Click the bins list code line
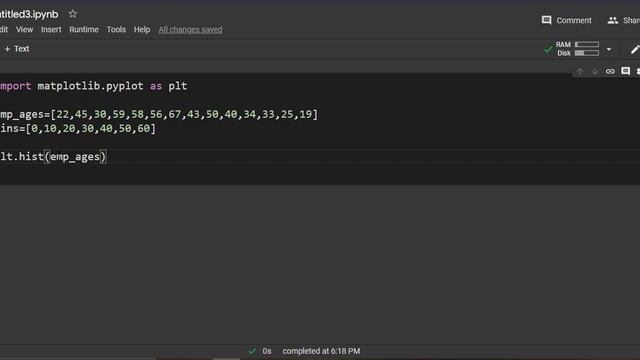The image size is (640, 360). [78, 129]
